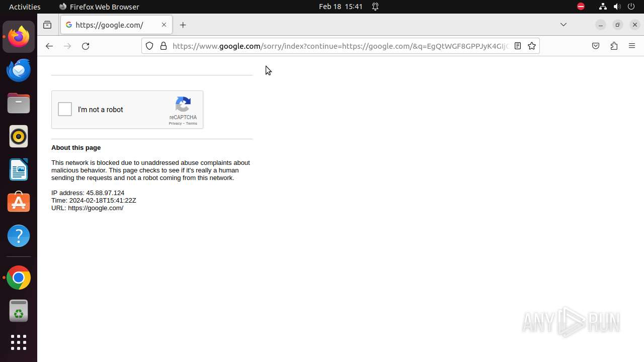Screen dimensions: 644x362
Task: Bookmark this page with the star
Action: tap(532, 46)
